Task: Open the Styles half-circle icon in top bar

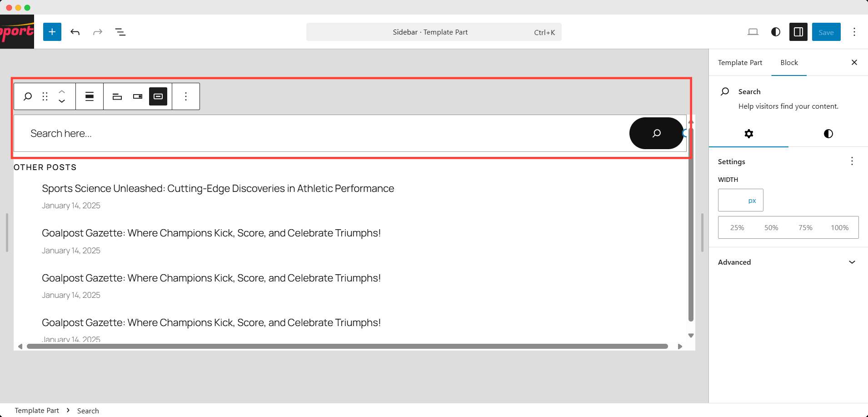Action: (776, 32)
